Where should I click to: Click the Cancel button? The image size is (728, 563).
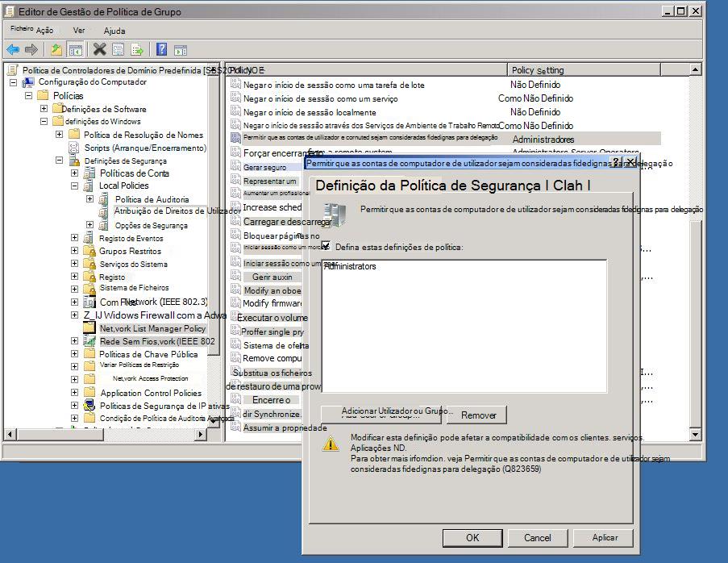click(537, 537)
